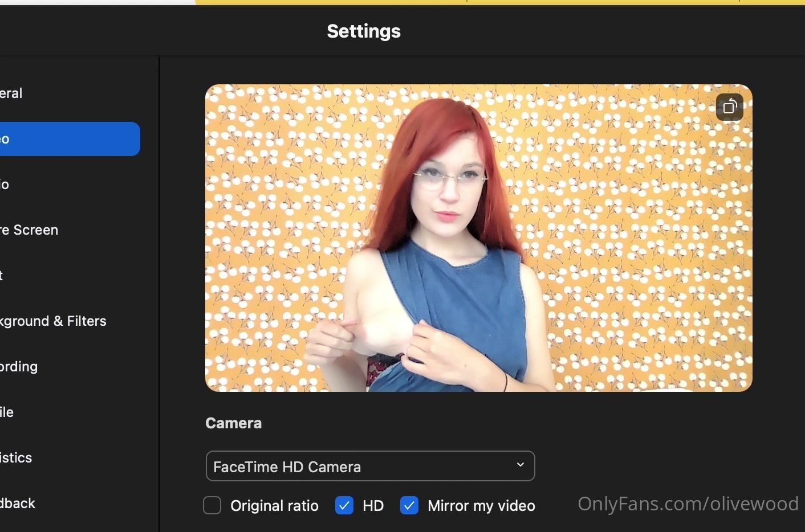Click the 'Mirror my video' label text
This screenshot has width=805, height=532.
click(x=481, y=506)
